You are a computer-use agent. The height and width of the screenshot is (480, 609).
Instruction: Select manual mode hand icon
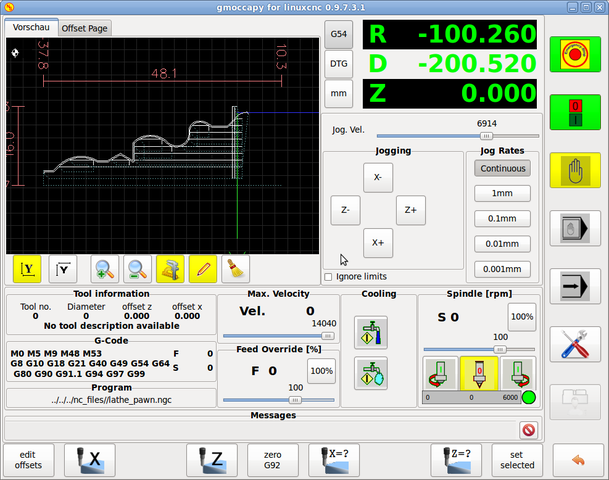[x=575, y=171]
